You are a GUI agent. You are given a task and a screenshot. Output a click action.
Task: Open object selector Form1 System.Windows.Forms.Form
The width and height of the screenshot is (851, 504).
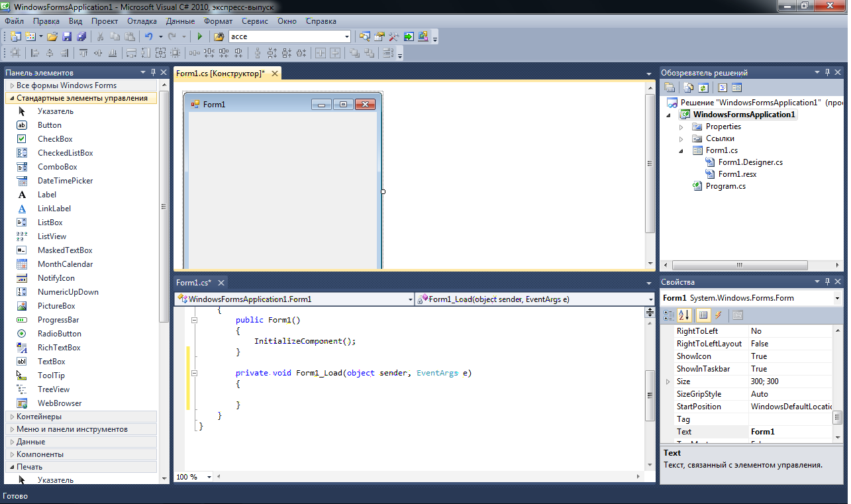point(752,298)
